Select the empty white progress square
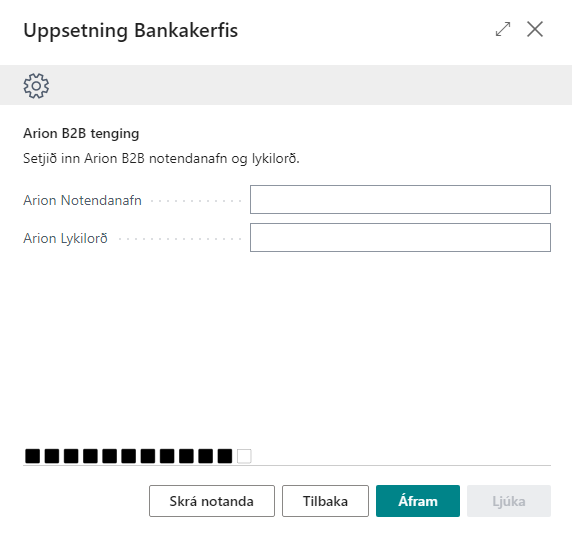Viewport: 572px width, 539px height. 244,456
